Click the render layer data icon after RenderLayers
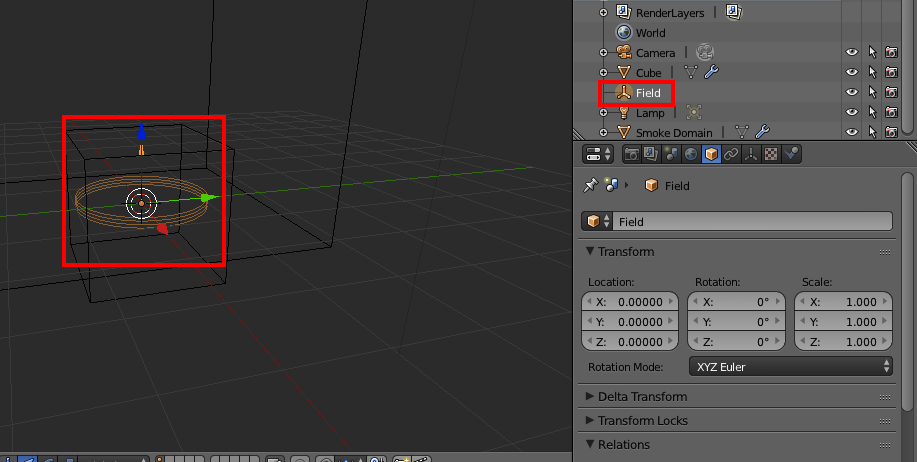Viewport: 917px width, 462px height. tap(733, 12)
